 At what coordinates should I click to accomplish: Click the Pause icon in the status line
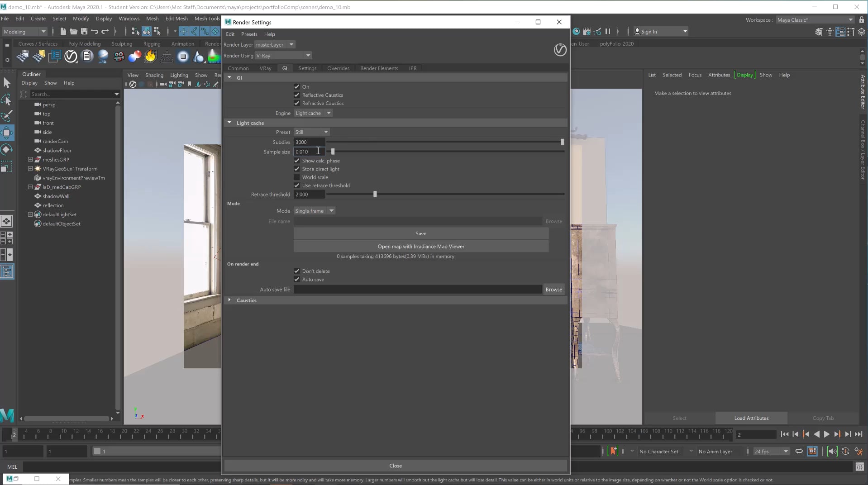point(608,31)
